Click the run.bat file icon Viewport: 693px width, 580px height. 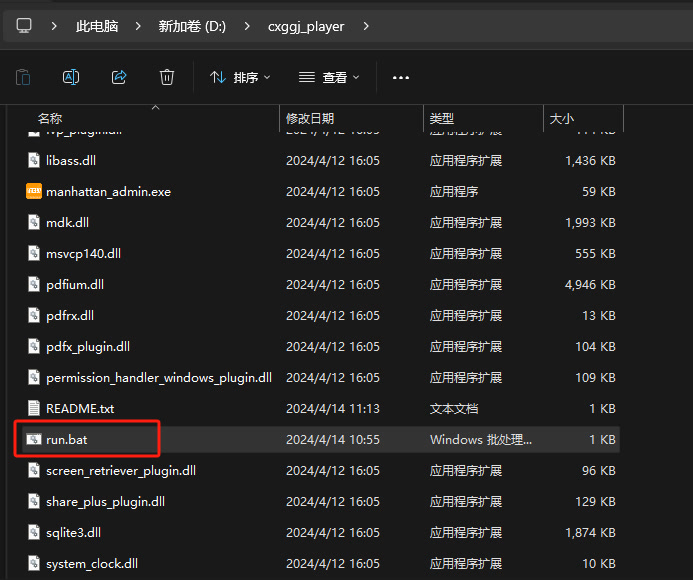click(x=34, y=439)
